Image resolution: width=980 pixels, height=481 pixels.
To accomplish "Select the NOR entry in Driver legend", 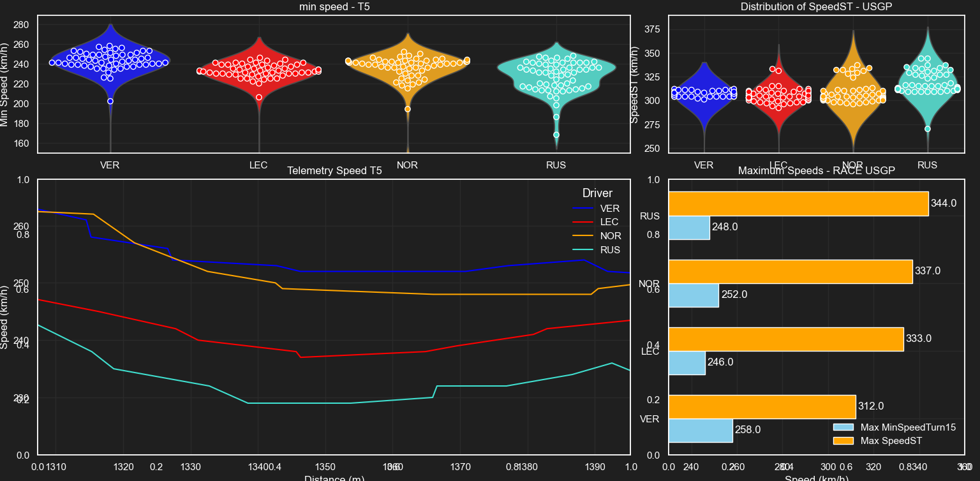I will (609, 236).
